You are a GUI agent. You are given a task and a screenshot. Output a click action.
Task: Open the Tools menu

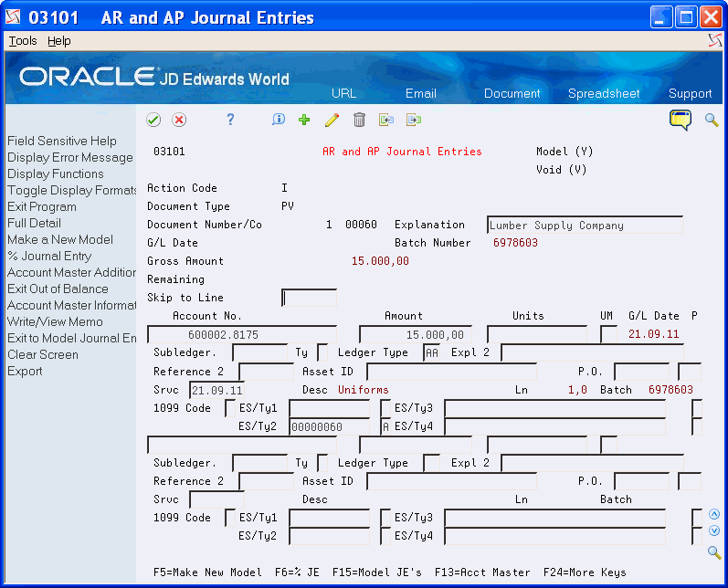23,41
